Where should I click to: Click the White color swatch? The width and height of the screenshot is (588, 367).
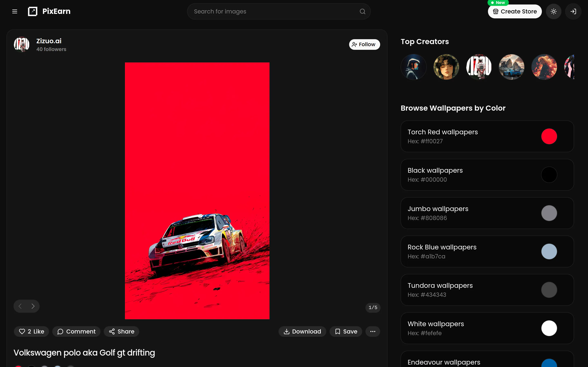click(549, 328)
